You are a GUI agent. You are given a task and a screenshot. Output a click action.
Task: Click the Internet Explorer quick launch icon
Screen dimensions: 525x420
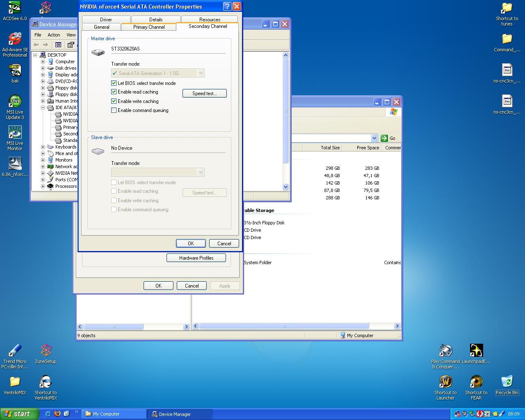[48, 414]
